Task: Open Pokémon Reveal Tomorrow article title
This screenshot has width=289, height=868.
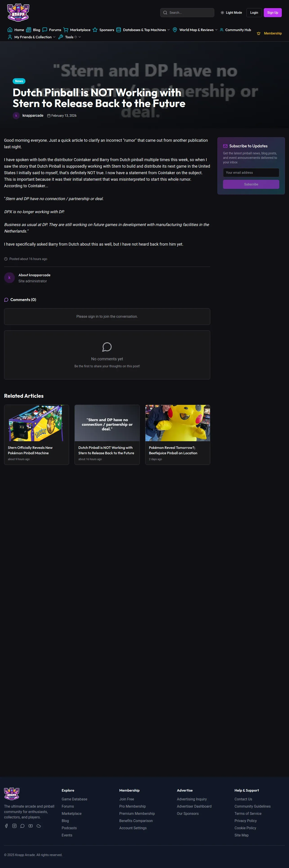Action: pyautogui.click(x=173, y=450)
